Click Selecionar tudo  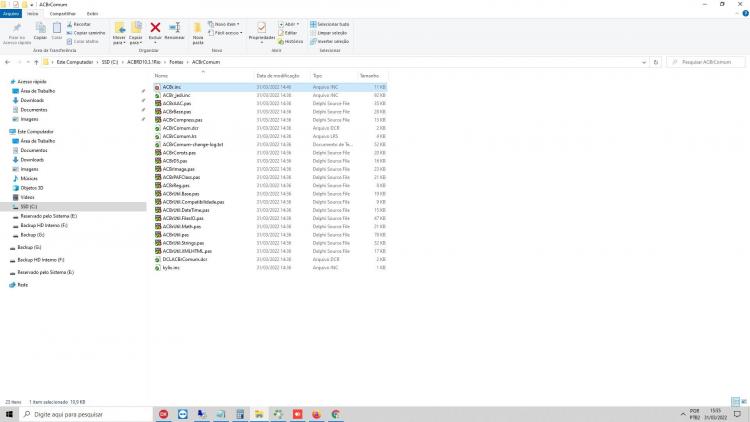pyautogui.click(x=330, y=24)
